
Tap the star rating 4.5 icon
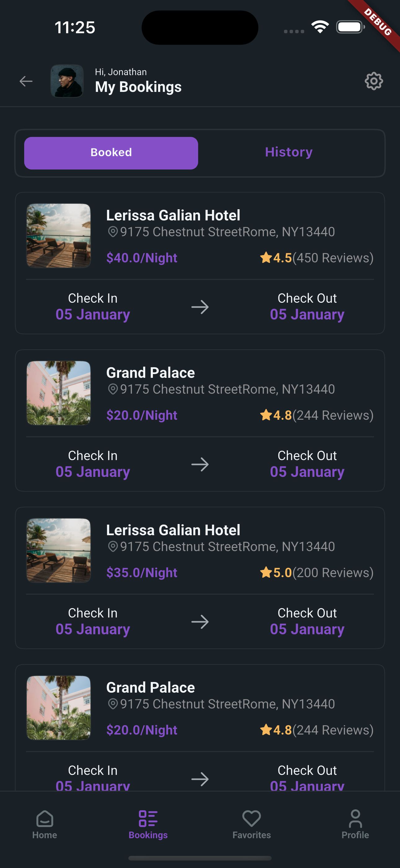(x=266, y=258)
